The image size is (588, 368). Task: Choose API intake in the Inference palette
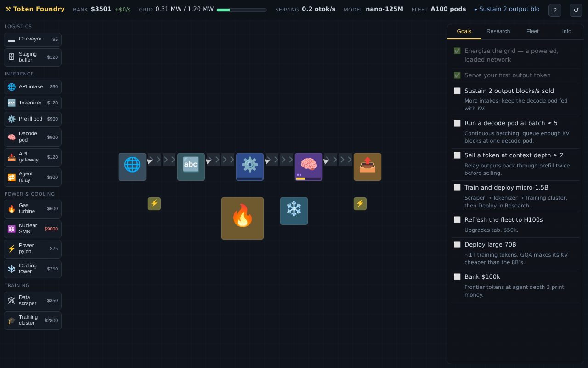tap(33, 87)
